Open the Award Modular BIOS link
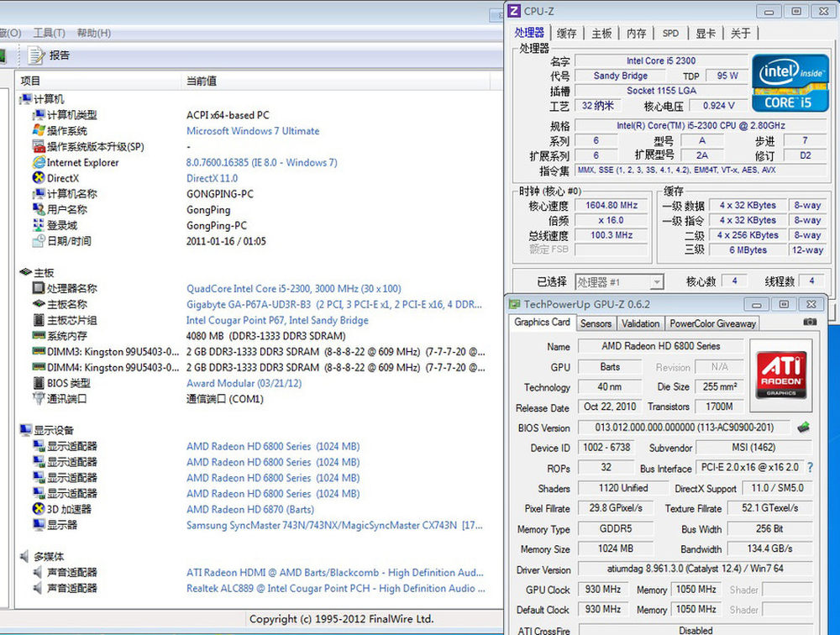 point(244,383)
